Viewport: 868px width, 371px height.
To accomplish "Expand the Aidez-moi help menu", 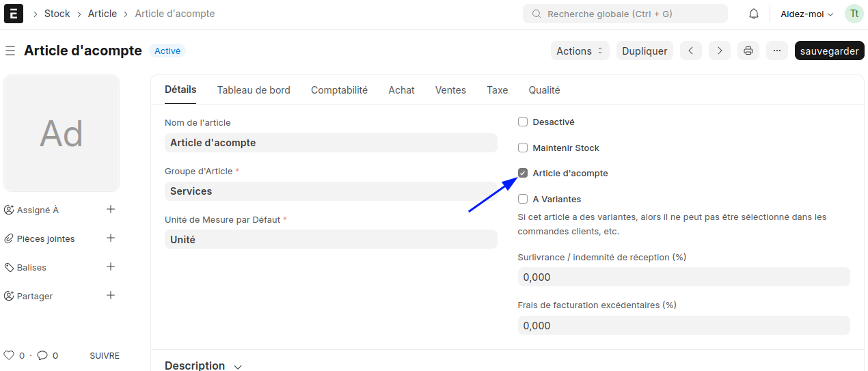I will 807,14.
